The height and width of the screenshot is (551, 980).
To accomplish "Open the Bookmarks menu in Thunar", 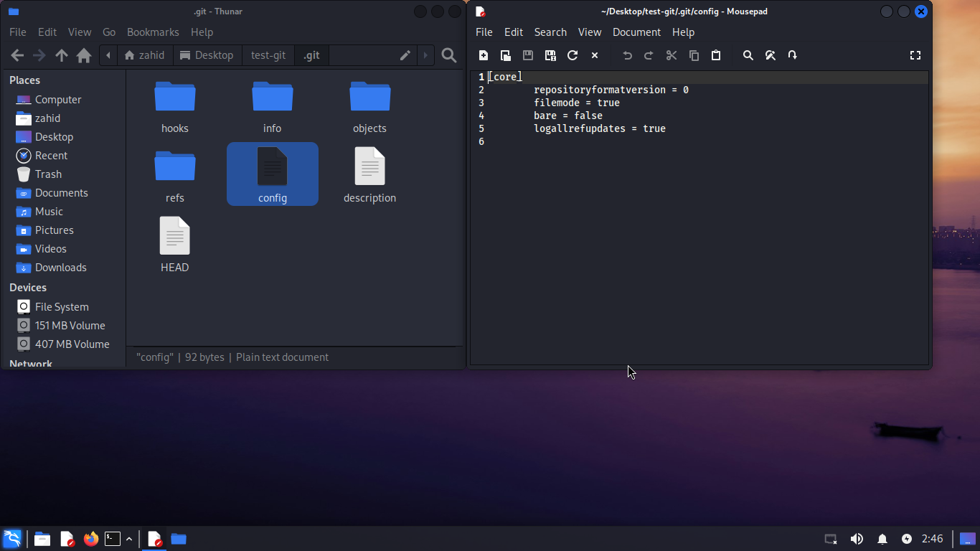I will tap(153, 32).
